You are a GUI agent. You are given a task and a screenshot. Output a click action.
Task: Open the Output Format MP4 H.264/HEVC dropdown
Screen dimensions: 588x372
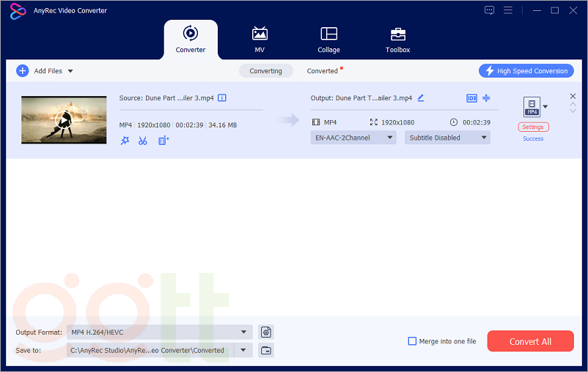159,332
